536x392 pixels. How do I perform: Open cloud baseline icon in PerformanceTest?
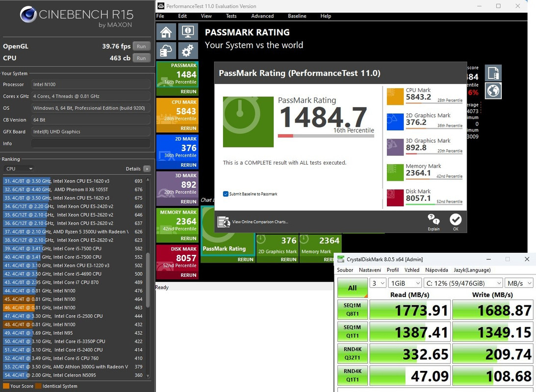(x=166, y=51)
